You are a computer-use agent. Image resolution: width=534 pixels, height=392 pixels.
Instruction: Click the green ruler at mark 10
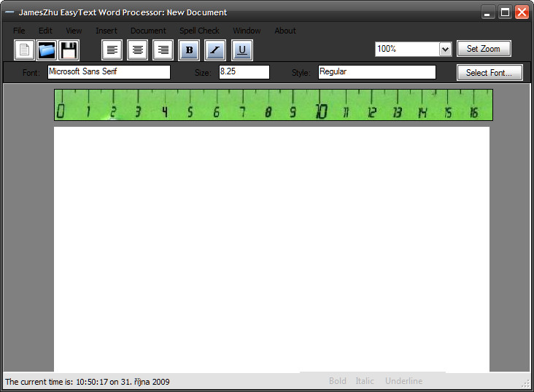321,111
